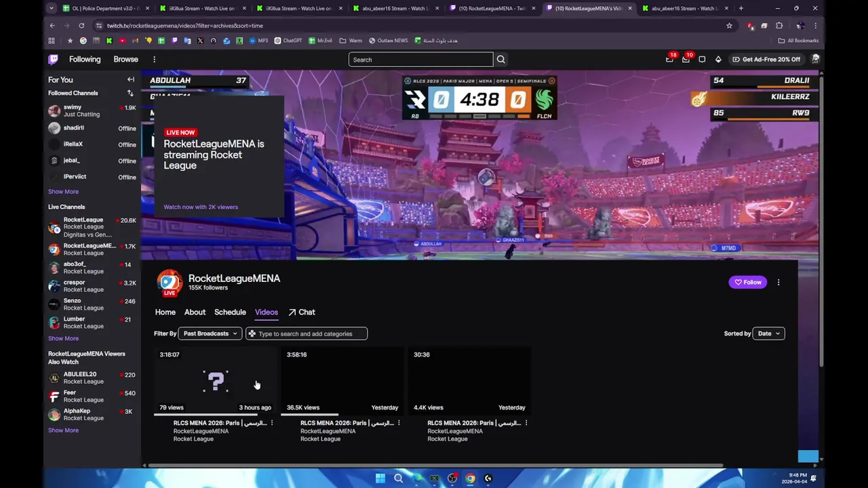Switch to OL Police Department browser tab
Image resolution: width=868 pixels, height=488 pixels.
(x=106, y=8)
